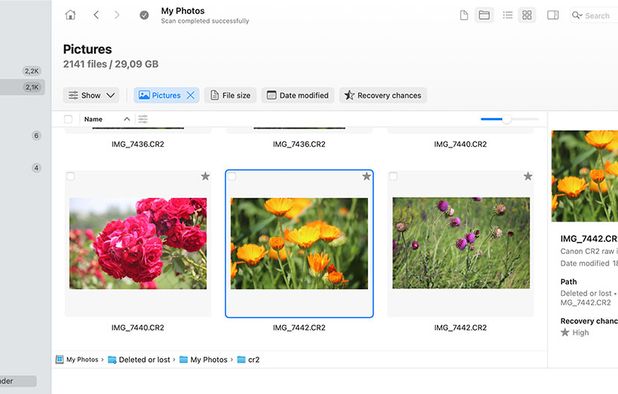Select the red roses thumbnail
Image resolution: width=618 pixels, height=394 pixels.
[138, 243]
